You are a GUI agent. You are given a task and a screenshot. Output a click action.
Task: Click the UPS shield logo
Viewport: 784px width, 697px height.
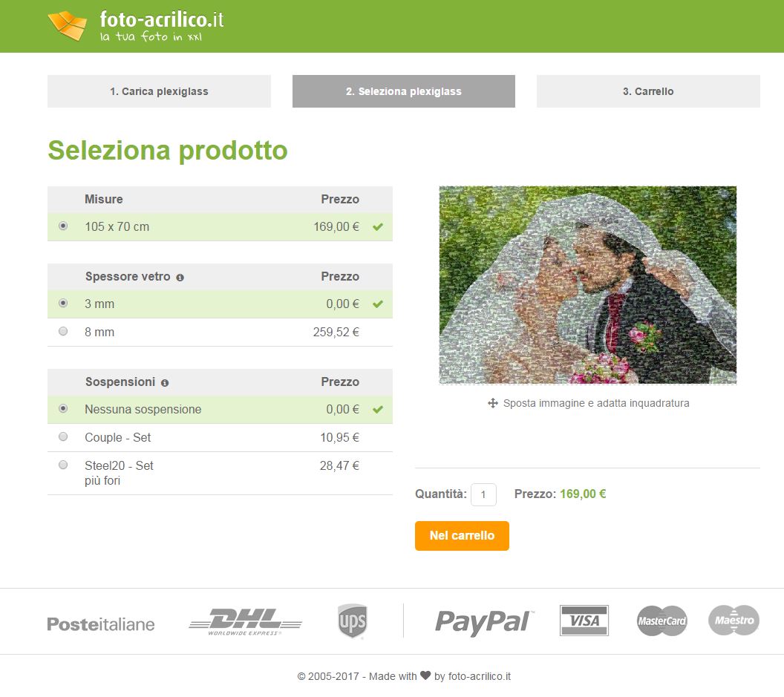pyautogui.click(x=353, y=621)
